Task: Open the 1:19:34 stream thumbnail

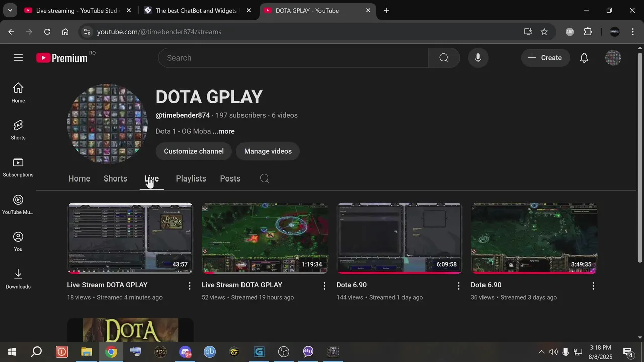Action: (265, 238)
